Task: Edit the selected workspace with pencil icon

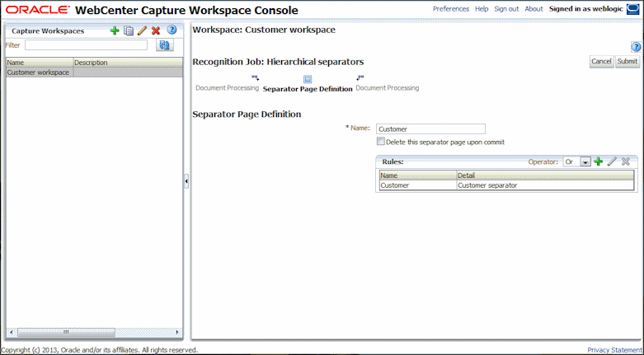Action: pos(142,30)
